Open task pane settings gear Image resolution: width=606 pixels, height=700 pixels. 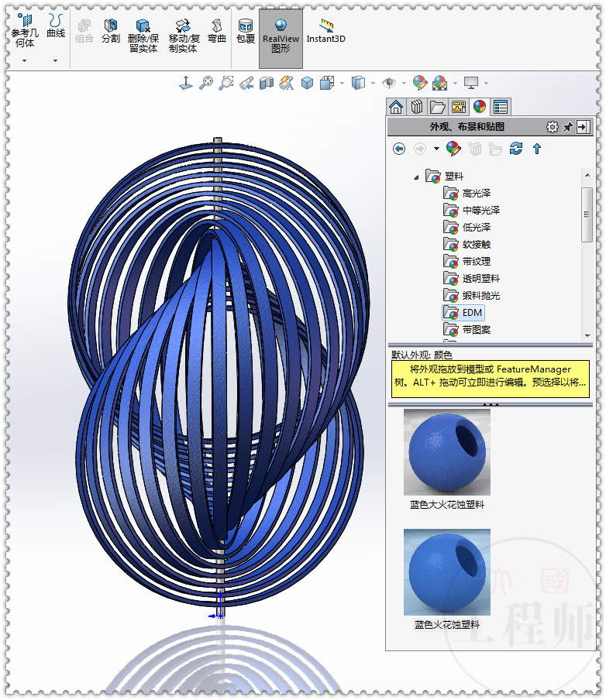pos(553,127)
